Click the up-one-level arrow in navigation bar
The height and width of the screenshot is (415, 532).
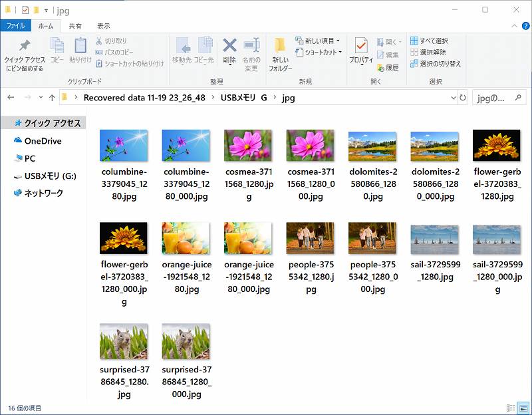[52, 98]
